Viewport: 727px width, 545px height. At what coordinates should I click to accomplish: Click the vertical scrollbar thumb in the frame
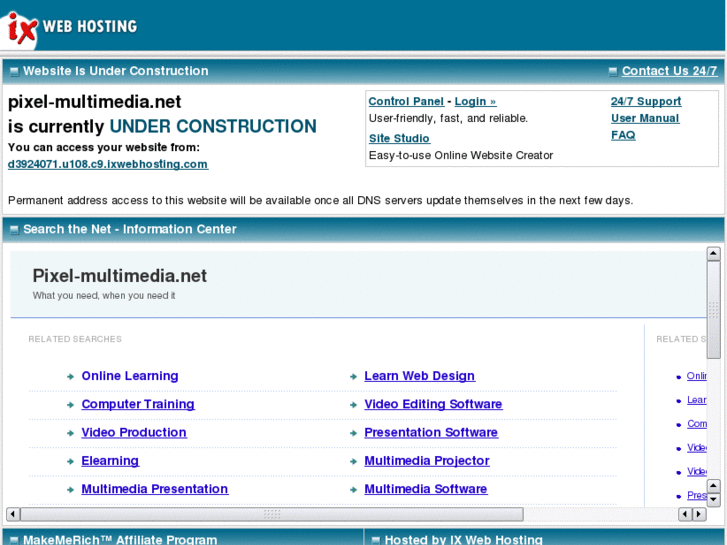click(x=713, y=309)
